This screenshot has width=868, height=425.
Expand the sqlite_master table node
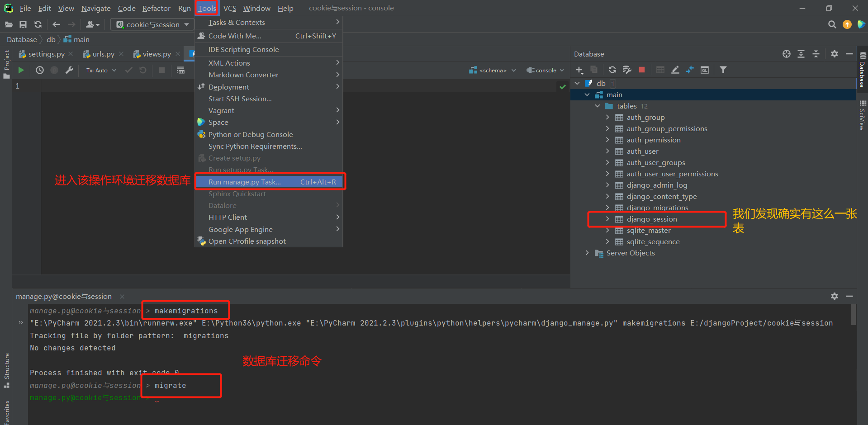point(607,230)
